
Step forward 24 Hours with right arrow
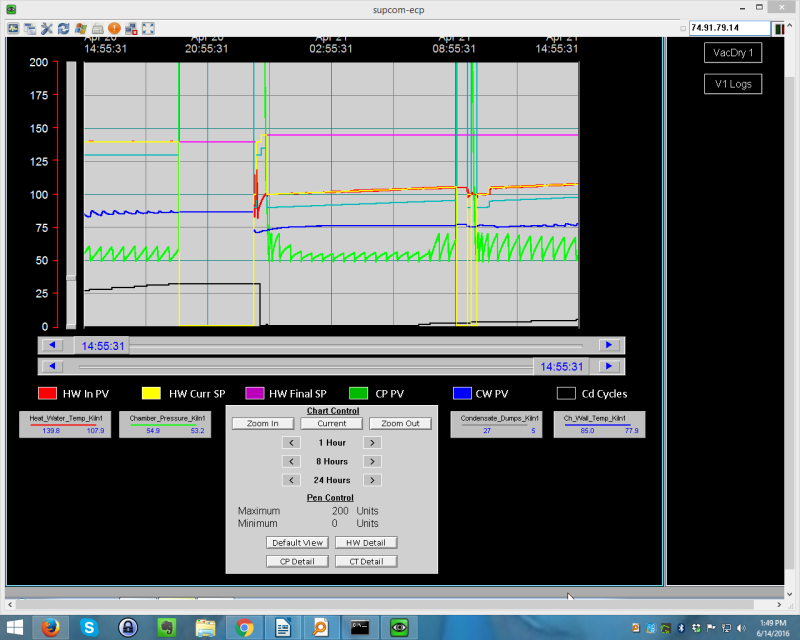(372, 480)
